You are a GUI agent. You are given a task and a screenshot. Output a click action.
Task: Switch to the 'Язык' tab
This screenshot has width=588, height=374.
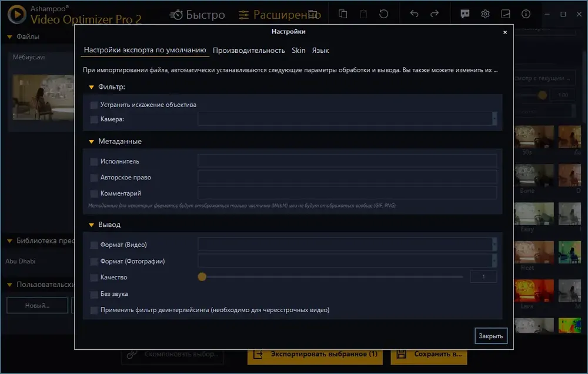320,50
